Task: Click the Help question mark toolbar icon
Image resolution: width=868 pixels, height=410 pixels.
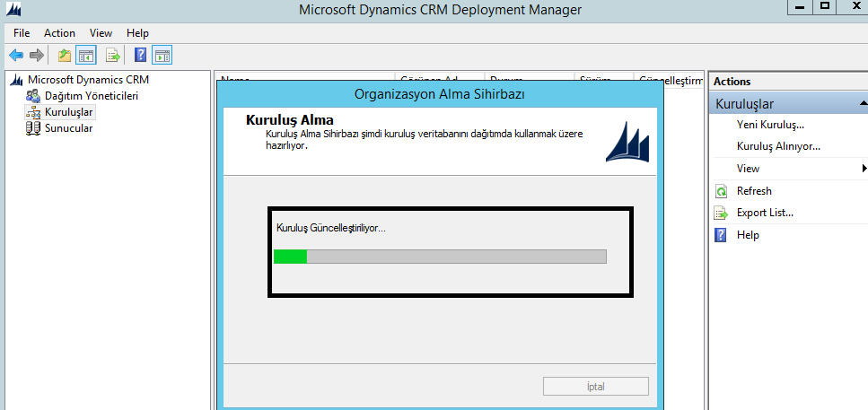Action: pyautogui.click(x=141, y=55)
